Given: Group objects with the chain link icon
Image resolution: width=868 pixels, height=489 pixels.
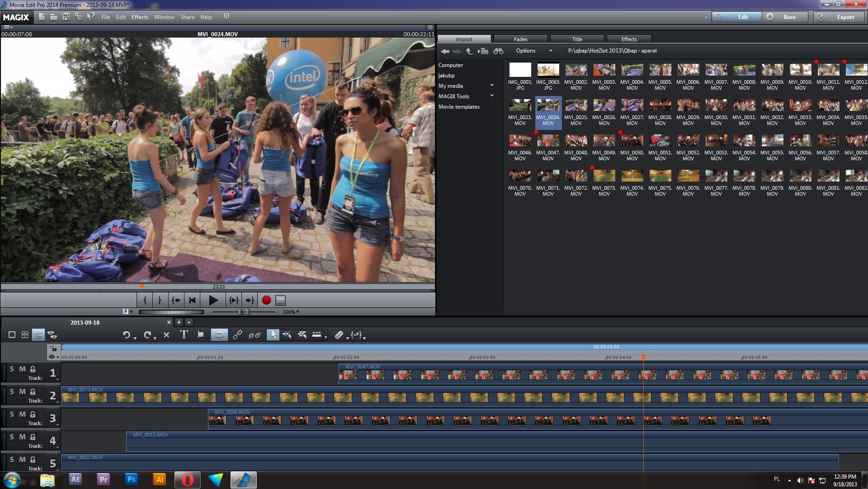Looking at the screenshot, I should point(237,334).
